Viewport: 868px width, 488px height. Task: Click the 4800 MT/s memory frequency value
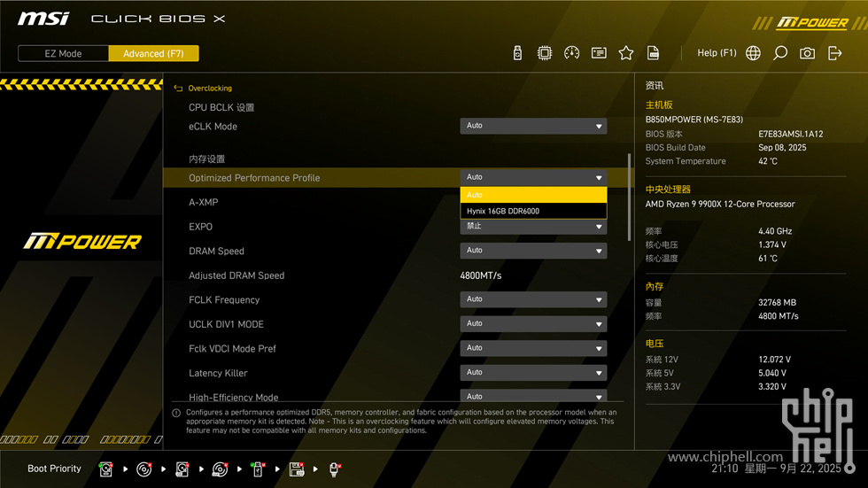coord(779,316)
